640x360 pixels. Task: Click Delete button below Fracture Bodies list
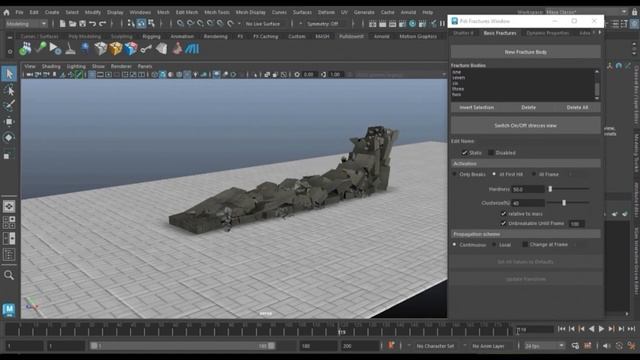click(528, 107)
